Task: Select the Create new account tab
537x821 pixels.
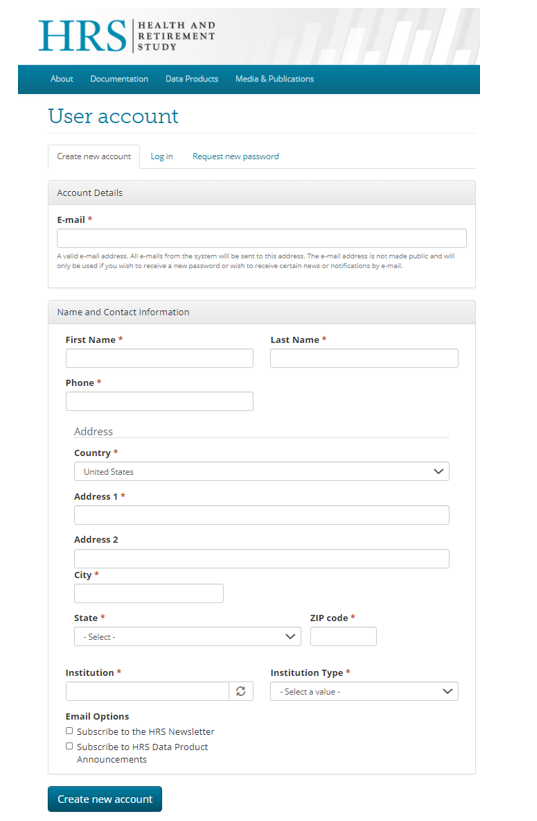Action: coord(94,157)
